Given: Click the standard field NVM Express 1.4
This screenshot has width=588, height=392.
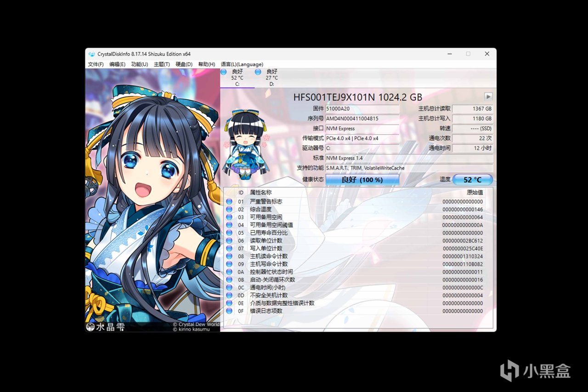Looking at the screenshot, I should click(x=409, y=158).
